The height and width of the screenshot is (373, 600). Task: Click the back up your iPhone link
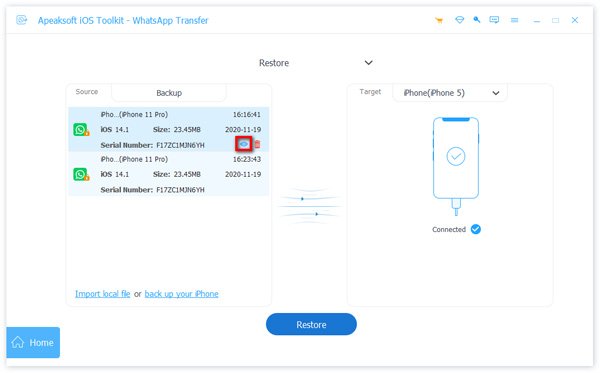[x=181, y=294]
